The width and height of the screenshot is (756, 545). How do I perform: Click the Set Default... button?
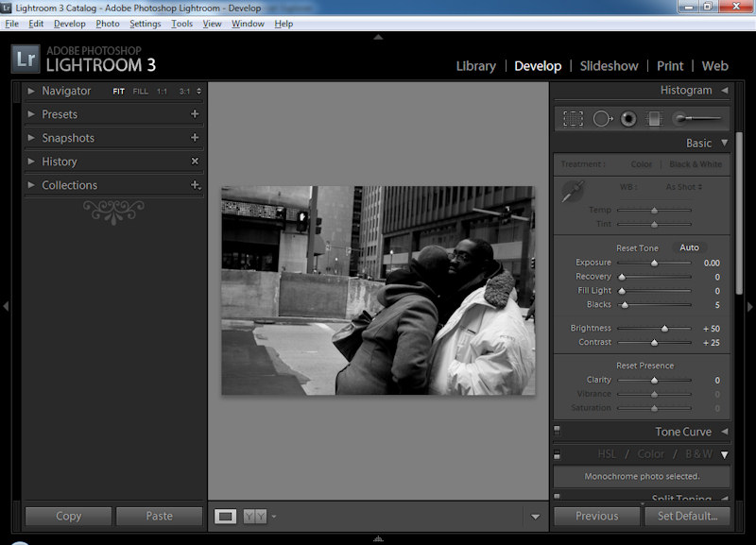click(688, 516)
